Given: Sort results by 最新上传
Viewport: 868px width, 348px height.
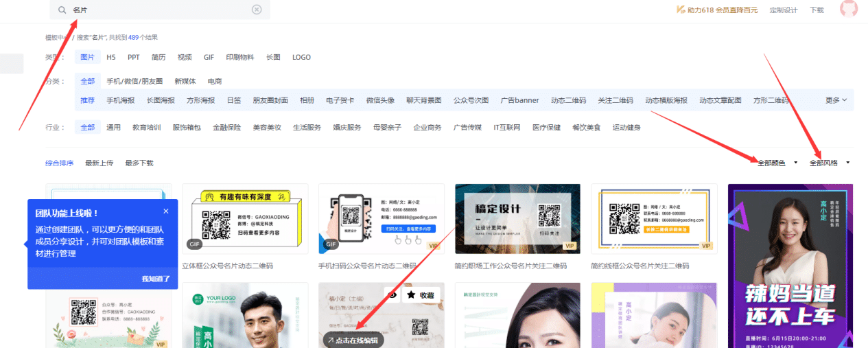Looking at the screenshot, I should click(99, 163).
